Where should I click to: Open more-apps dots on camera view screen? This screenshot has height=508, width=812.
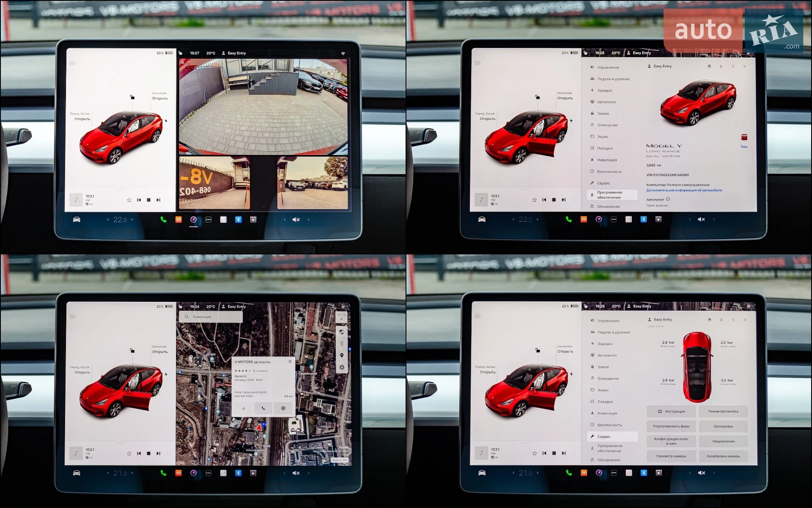208,219
